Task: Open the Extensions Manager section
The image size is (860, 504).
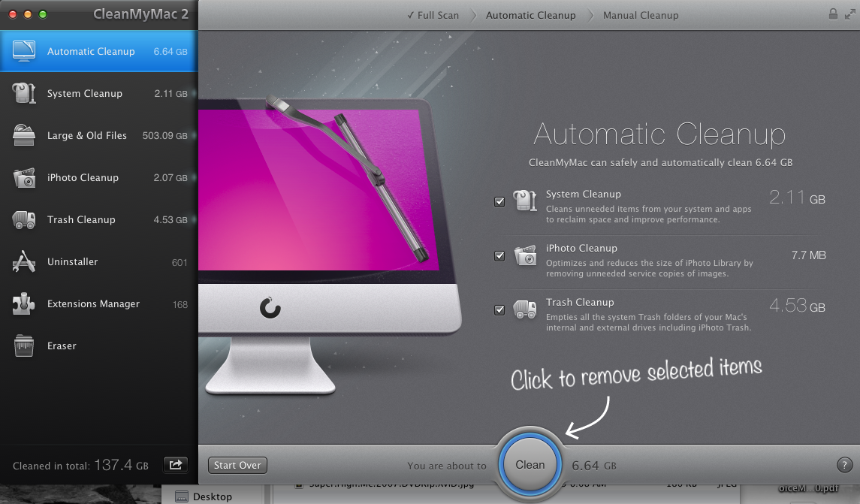Action: (98, 303)
